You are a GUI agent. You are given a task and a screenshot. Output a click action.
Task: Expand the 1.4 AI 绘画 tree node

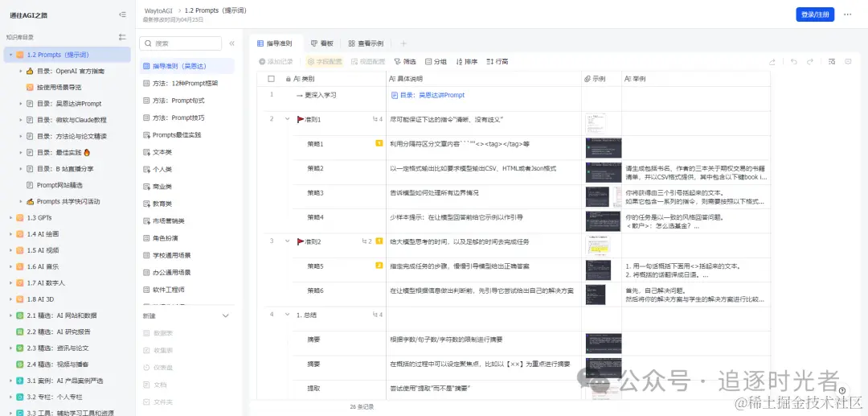10,234
